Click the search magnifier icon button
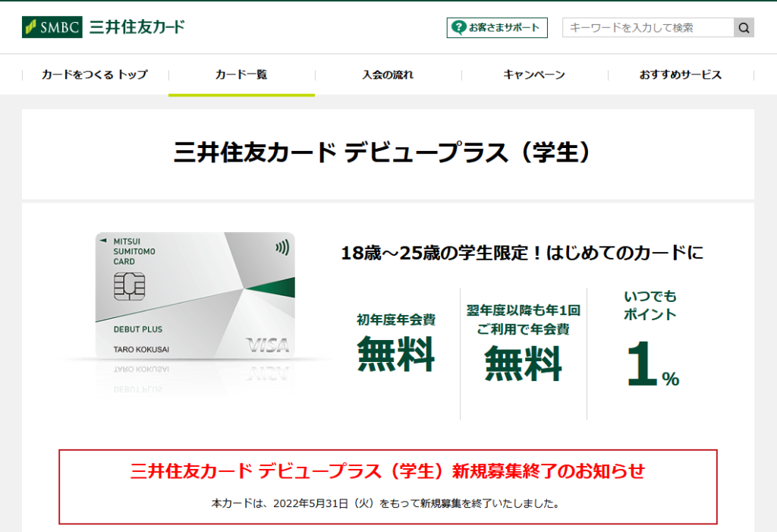 pos(744,28)
